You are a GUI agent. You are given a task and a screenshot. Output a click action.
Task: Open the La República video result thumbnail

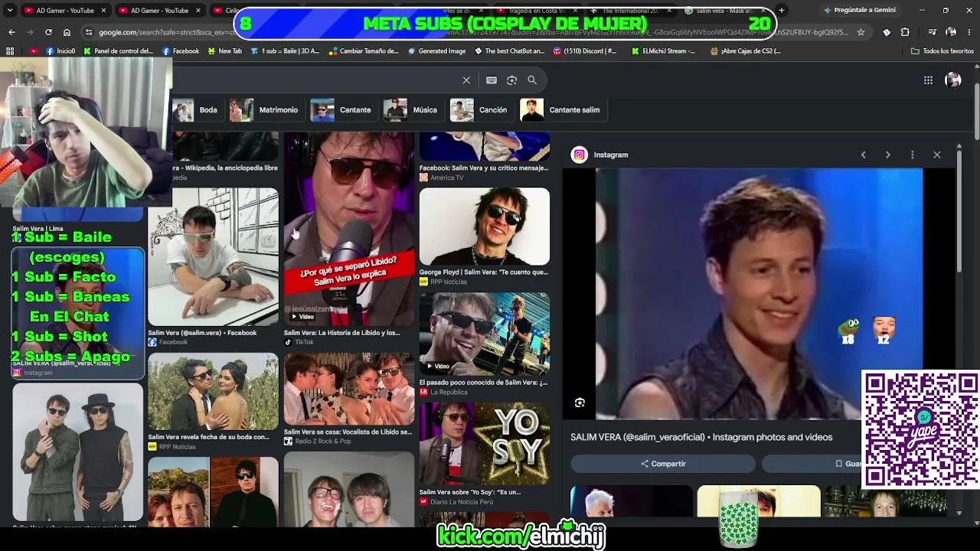pos(485,334)
